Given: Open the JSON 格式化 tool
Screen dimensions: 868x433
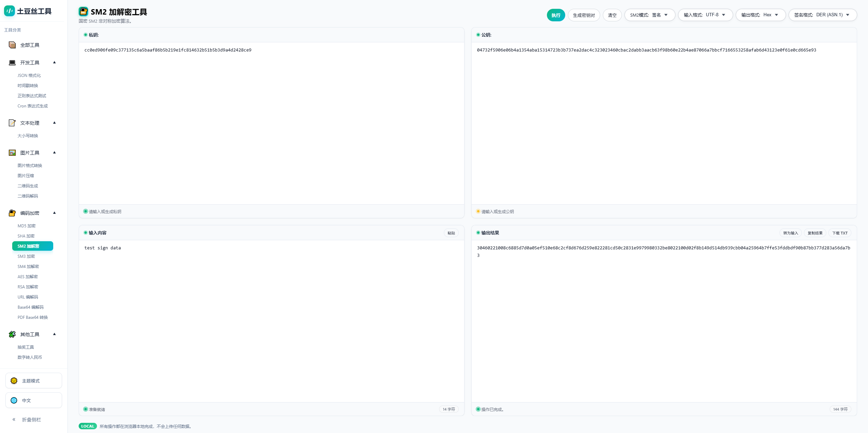Looking at the screenshot, I should 29,76.
